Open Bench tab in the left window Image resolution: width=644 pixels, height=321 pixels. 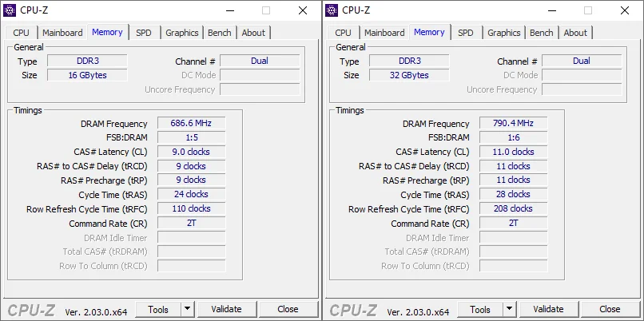219,33
